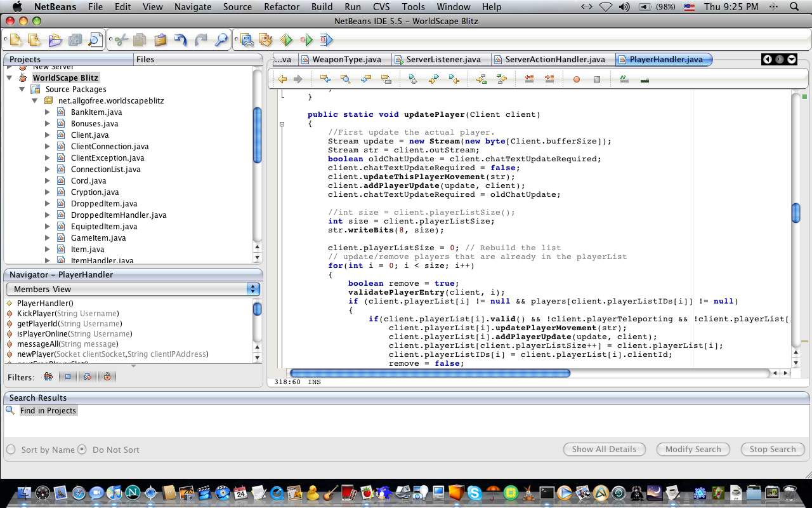Click the Build Main Project icon
Image resolution: width=812 pixels, height=508 pixels.
246,40
